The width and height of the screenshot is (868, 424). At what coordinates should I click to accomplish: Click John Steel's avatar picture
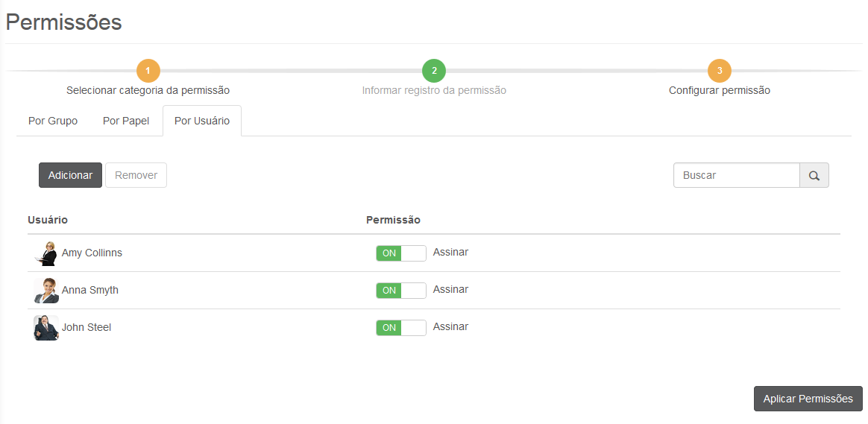46,328
